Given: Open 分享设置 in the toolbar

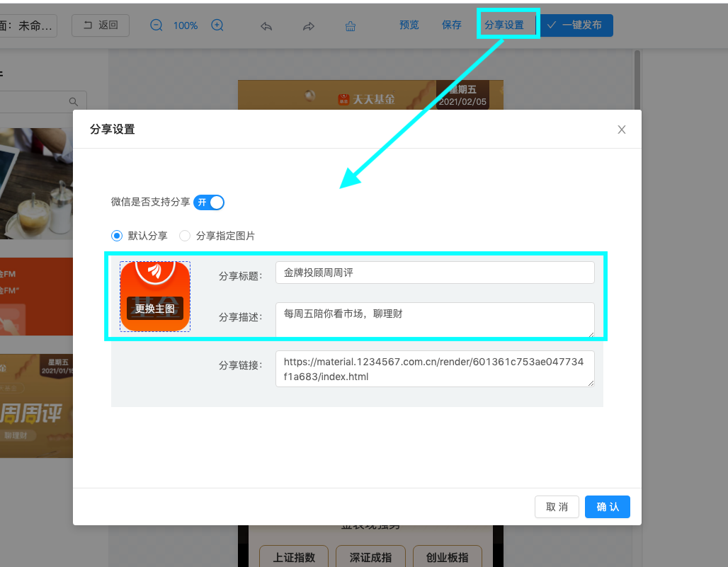Looking at the screenshot, I should [x=504, y=25].
